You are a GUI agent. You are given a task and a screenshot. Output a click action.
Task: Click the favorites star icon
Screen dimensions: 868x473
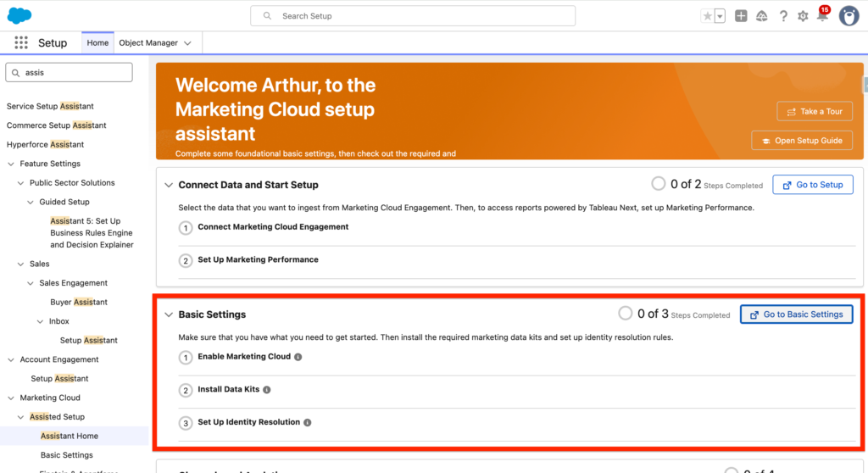(707, 16)
